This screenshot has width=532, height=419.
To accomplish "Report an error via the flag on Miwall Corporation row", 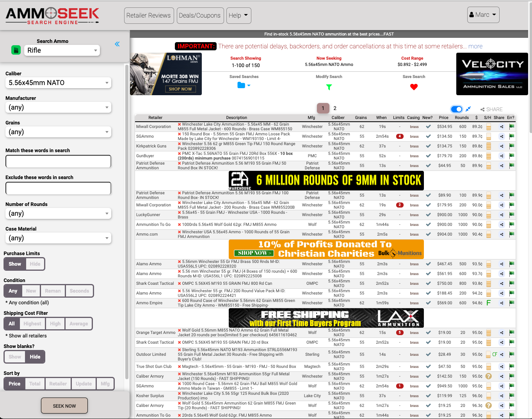I will click(511, 126).
